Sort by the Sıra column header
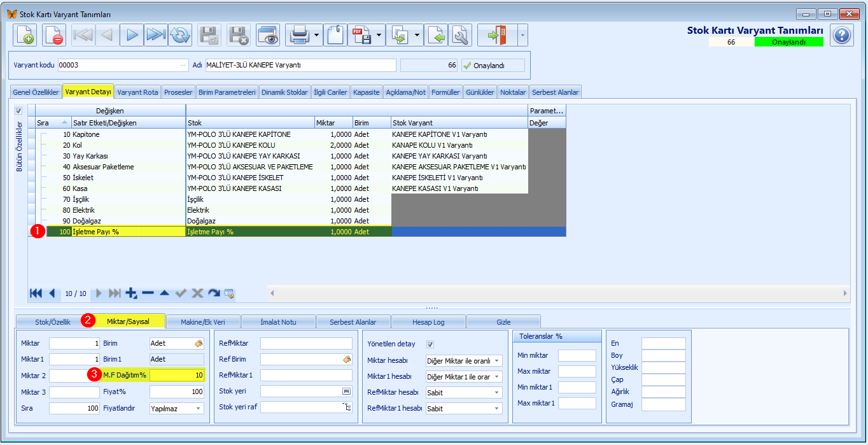Image resolution: width=868 pixels, height=445 pixels. point(53,123)
